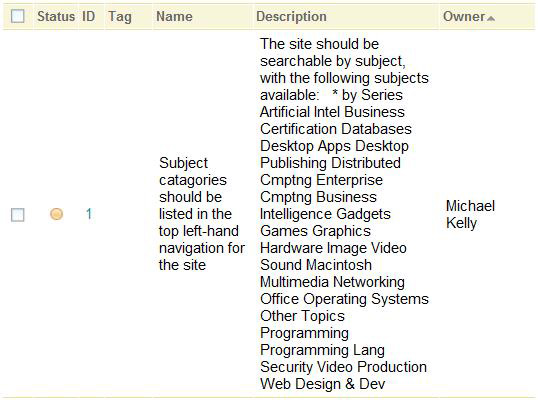This screenshot has height=401, width=538.
Task: Click the Description column header
Action: [291, 16]
